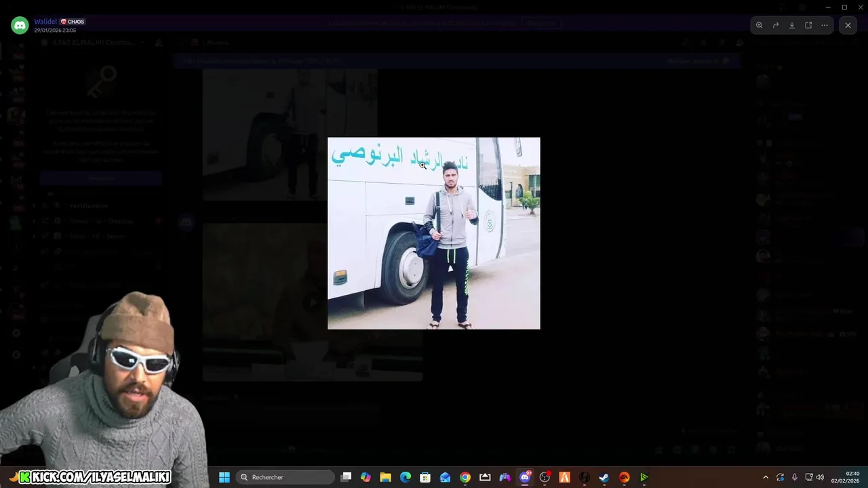Screen dimensions: 868x488
Task: Open network settings from the tray
Action: tap(809, 477)
